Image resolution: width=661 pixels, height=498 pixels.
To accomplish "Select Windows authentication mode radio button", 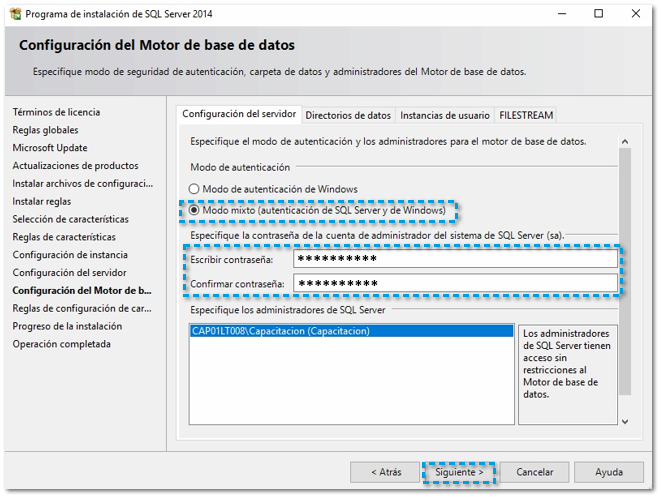I will coord(194,189).
